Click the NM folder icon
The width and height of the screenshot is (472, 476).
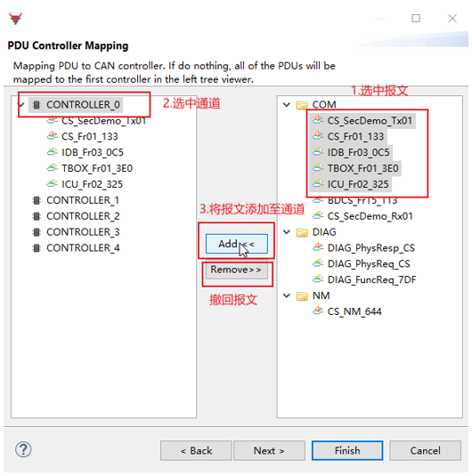coord(302,295)
